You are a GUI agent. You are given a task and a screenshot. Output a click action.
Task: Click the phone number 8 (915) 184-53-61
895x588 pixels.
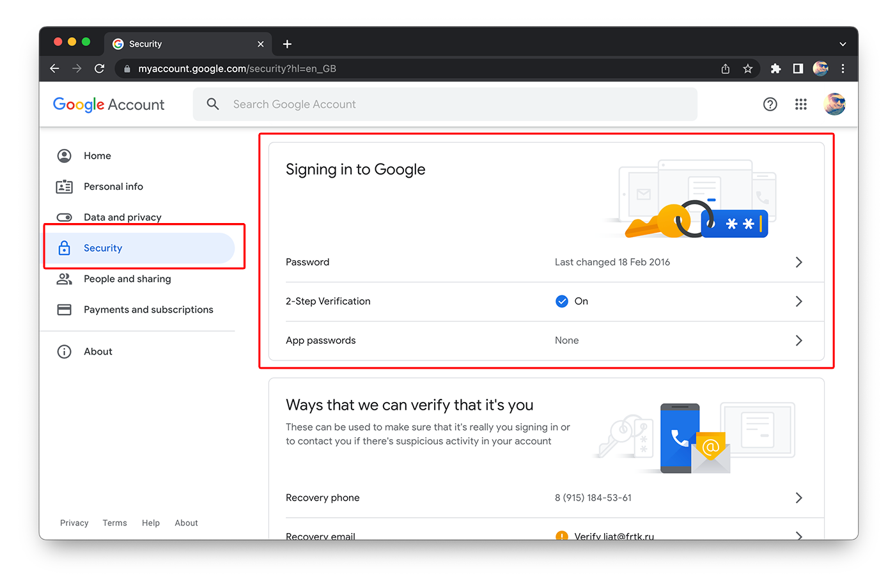(x=593, y=498)
